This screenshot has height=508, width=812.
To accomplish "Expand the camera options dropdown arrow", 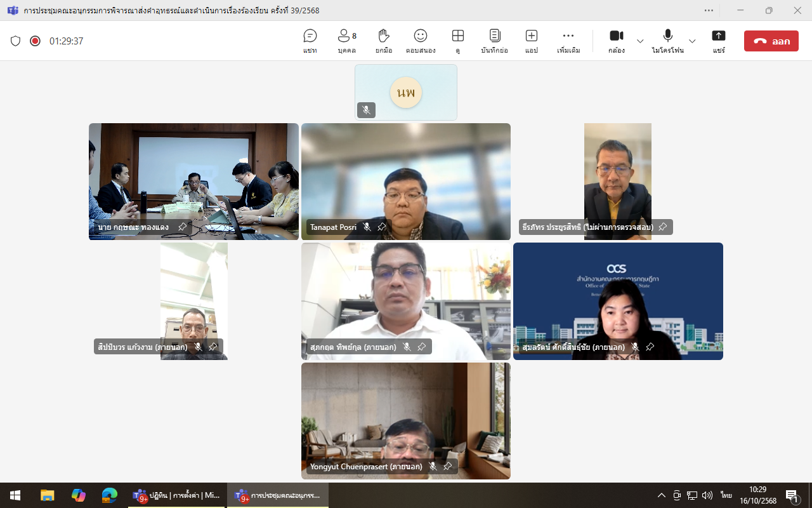I will tap(640, 41).
